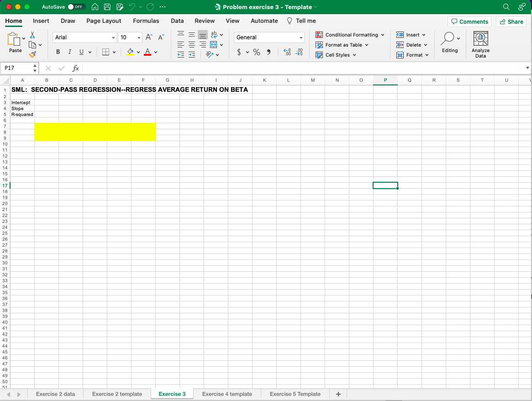
Task: Click the Comma style icon
Action: 269,52
